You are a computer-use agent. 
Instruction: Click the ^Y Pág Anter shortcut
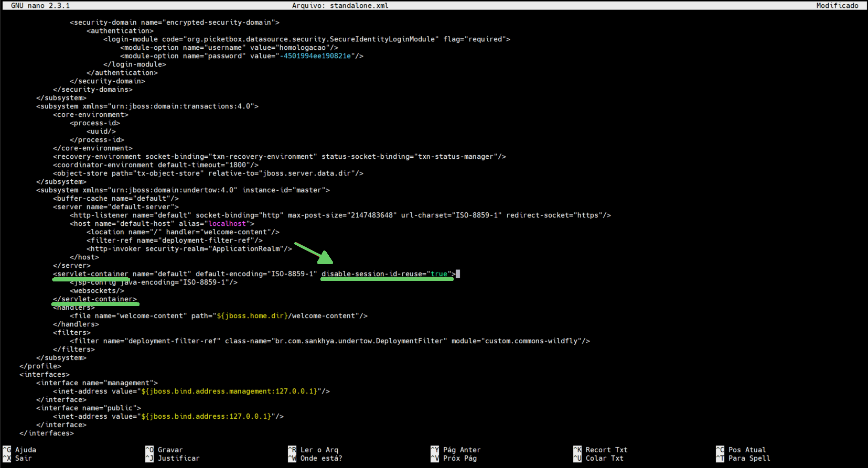[x=456, y=450]
